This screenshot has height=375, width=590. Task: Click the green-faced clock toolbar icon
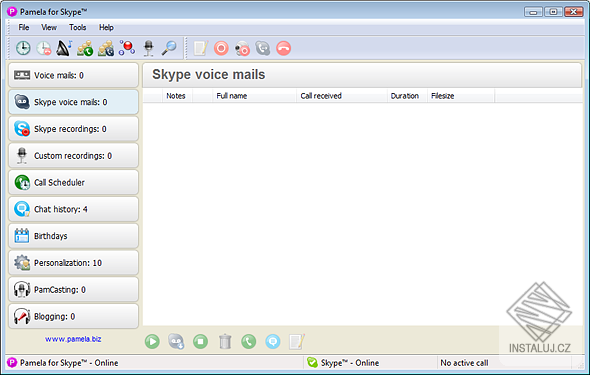point(23,48)
